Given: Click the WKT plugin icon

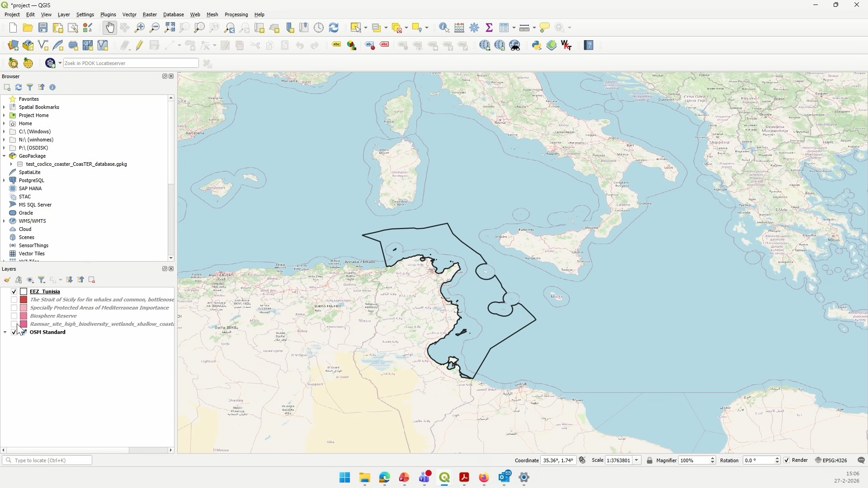Looking at the screenshot, I should pos(566,46).
